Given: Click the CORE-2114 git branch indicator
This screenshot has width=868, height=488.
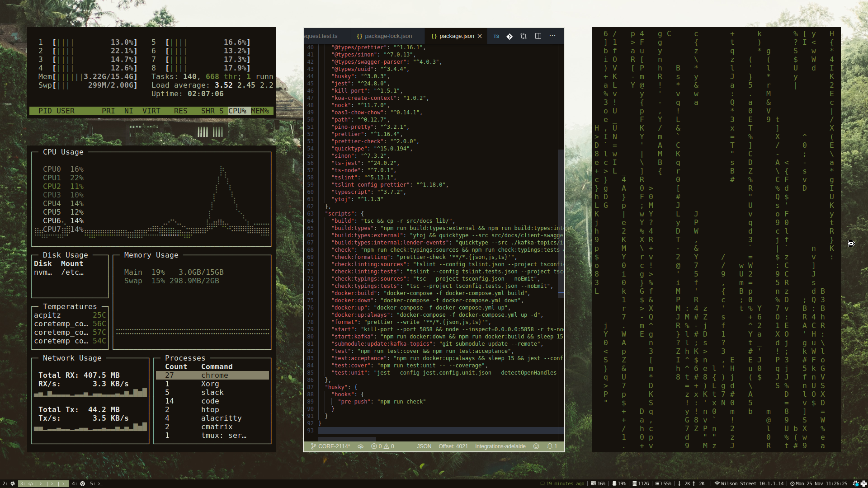Looking at the screenshot, I should pos(330,446).
